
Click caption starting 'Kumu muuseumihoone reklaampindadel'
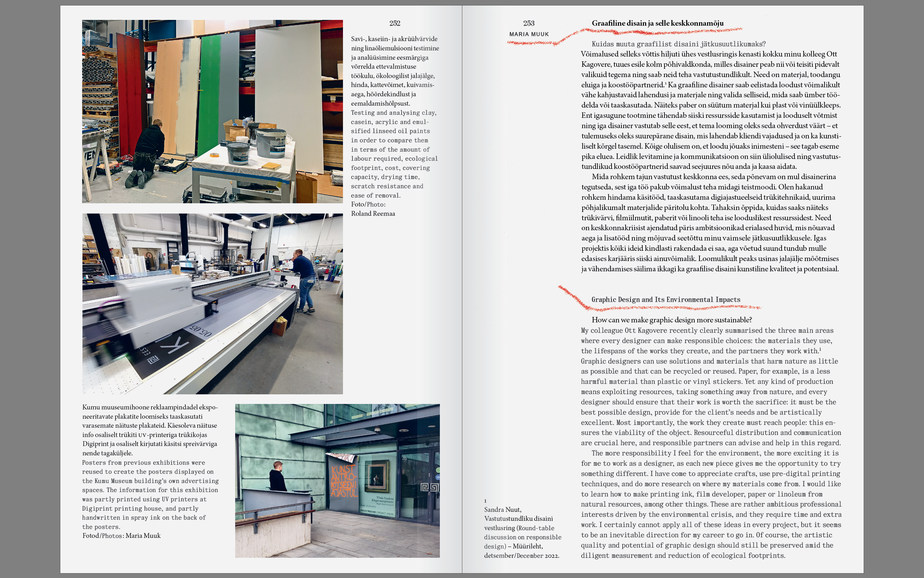tap(150, 407)
